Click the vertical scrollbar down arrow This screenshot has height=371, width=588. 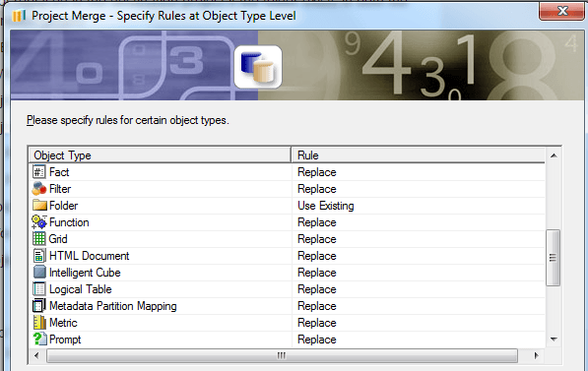pos(554,340)
